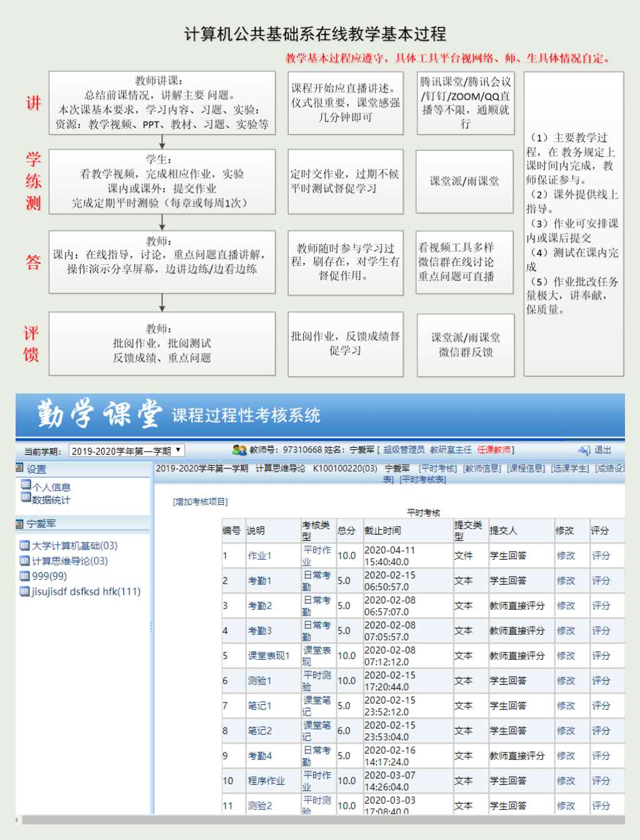This screenshot has width=640, height=840.
Task: Click the 平时作业 type link in the 作业1 row
Action: (x=317, y=555)
